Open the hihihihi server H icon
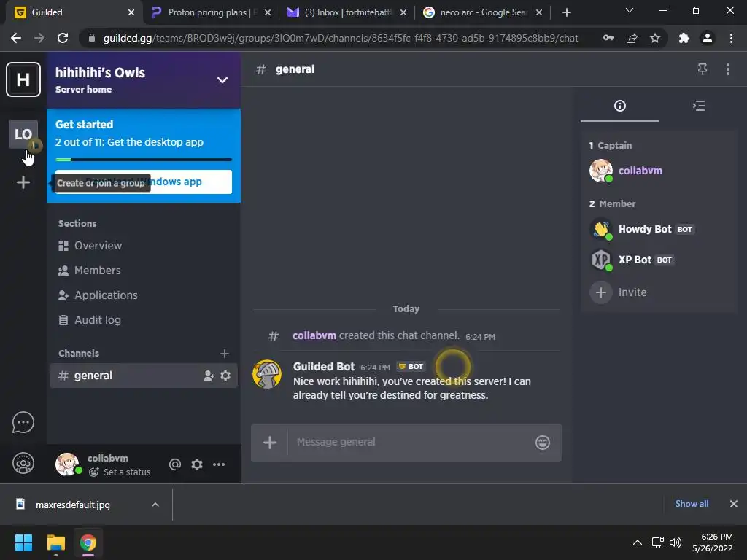 23,79
